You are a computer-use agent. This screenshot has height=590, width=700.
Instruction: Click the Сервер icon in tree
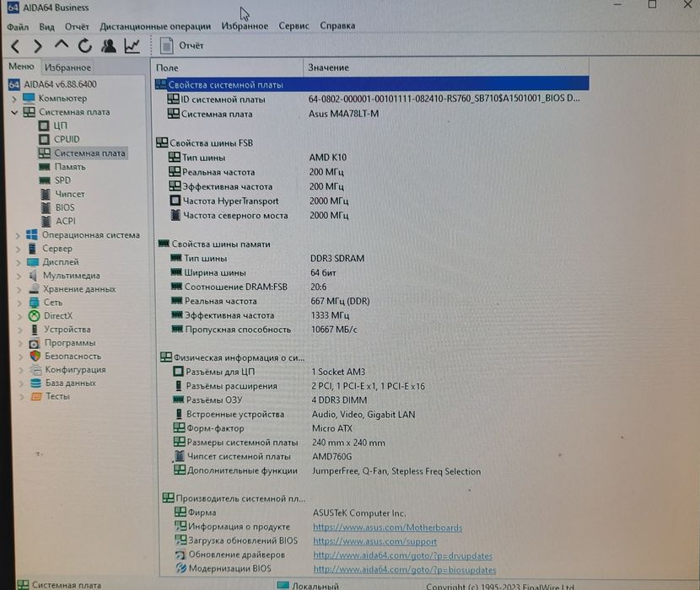click(x=32, y=248)
